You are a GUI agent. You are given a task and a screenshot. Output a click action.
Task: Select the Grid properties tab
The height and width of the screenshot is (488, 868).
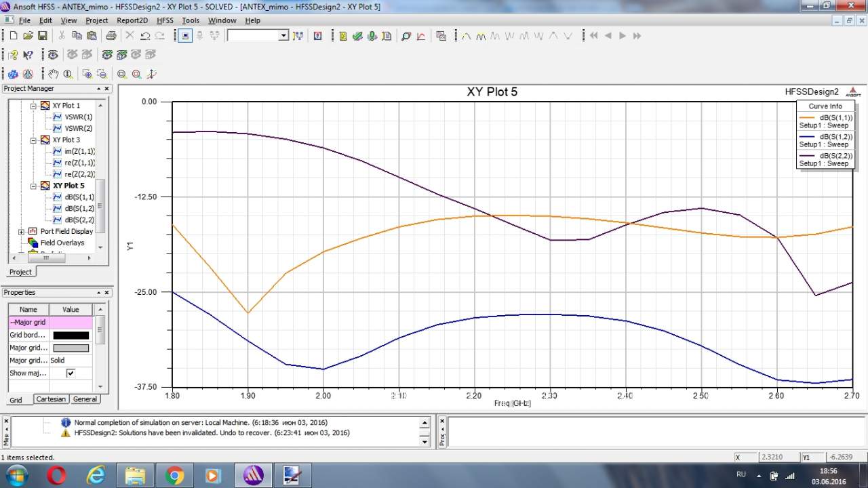coord(16,400)
